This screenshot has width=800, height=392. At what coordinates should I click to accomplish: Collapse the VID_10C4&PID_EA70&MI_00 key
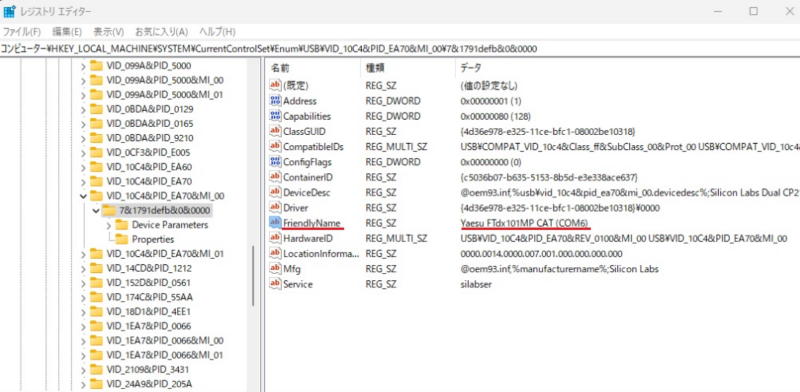pos(83,196)
